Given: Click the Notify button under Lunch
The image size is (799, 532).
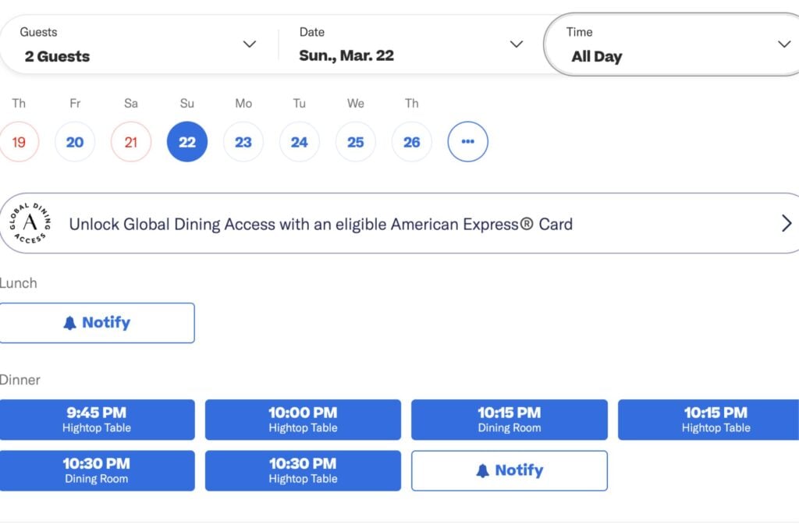Looking at the screenshot, I should click(x=98, y=322).
